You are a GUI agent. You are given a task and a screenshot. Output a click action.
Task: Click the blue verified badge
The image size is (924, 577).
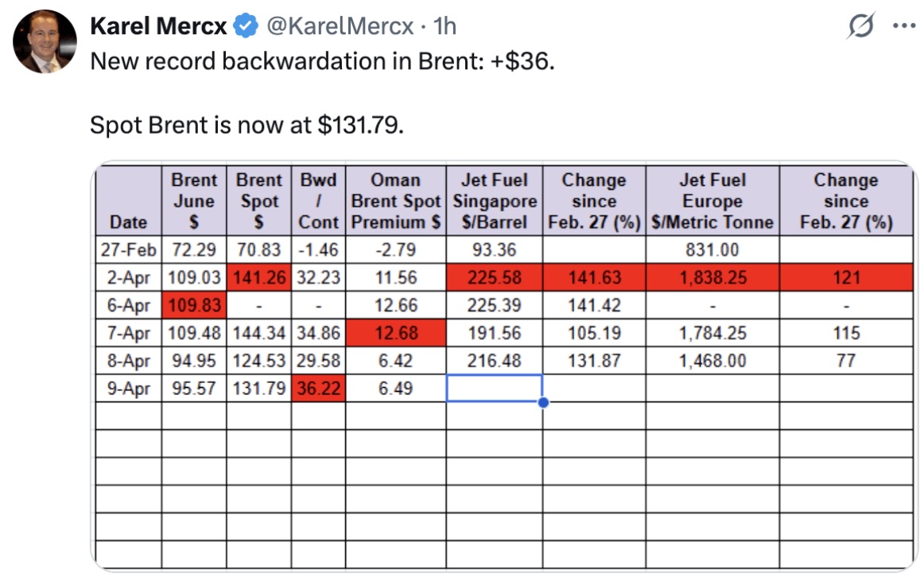pyautogui.click(x=245, y=26)
